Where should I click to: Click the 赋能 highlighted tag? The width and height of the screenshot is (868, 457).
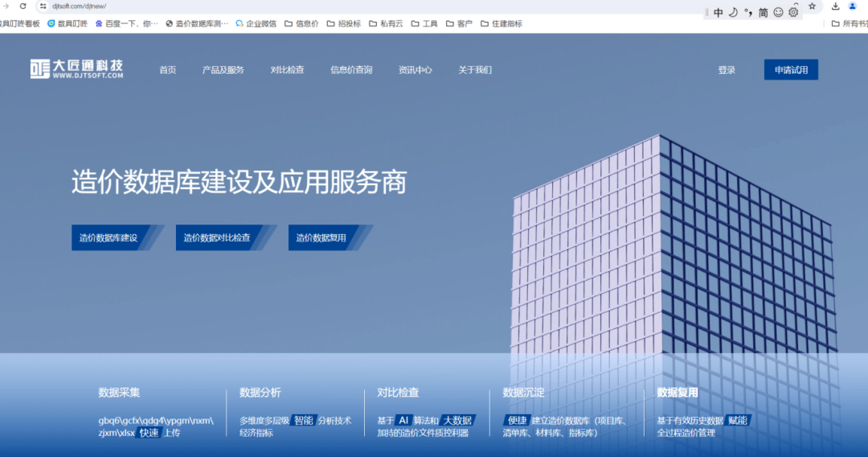click(737, 421)
